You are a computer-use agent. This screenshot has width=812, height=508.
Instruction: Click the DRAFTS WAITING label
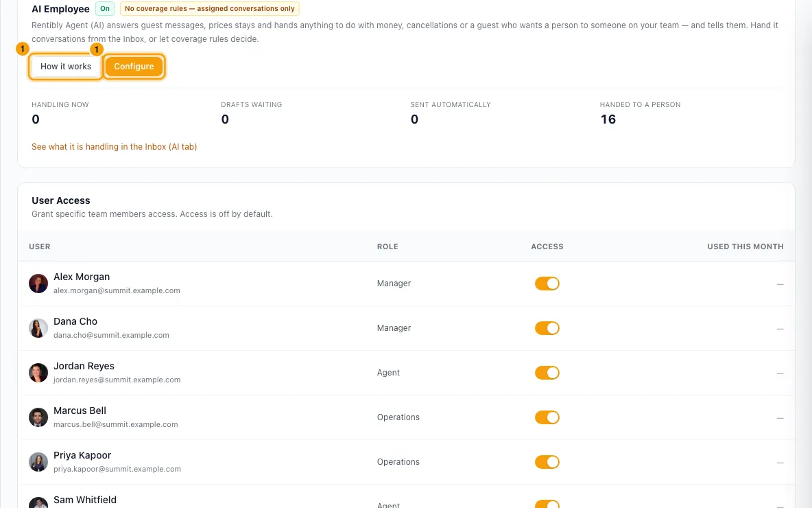click(x=252, y=105)
